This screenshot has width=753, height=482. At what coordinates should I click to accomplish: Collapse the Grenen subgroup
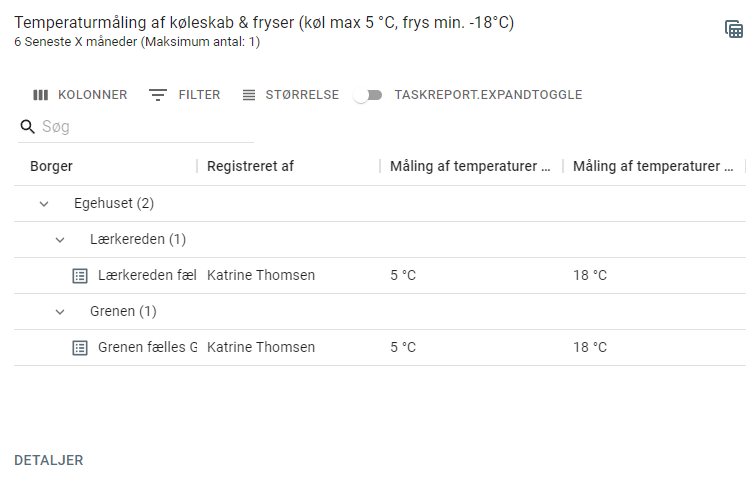60,312
